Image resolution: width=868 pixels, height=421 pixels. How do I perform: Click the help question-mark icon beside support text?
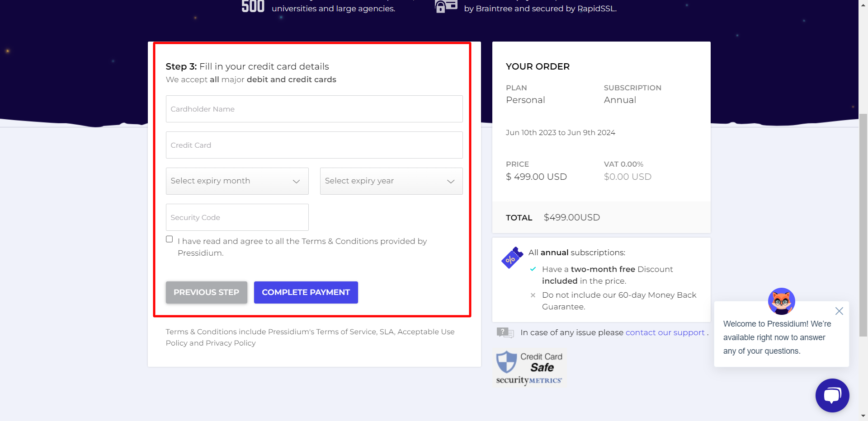click(x=505, y=333)
